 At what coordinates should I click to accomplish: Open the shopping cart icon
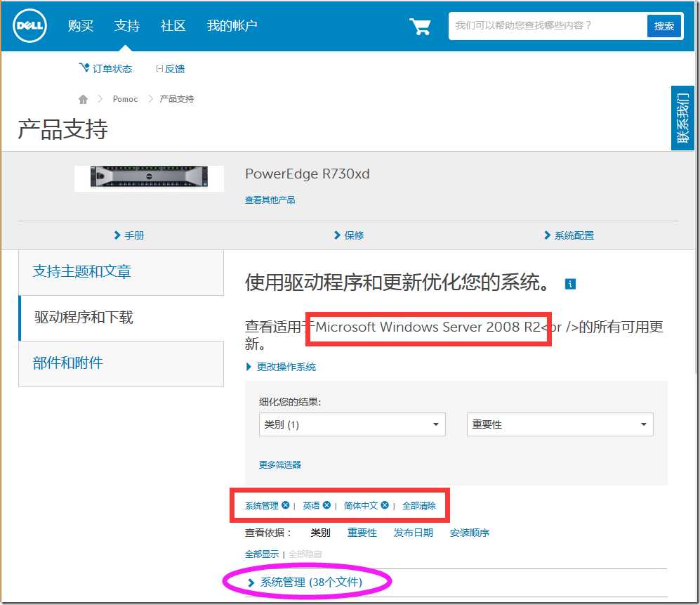pyautogui.click(x=420, y=27)
